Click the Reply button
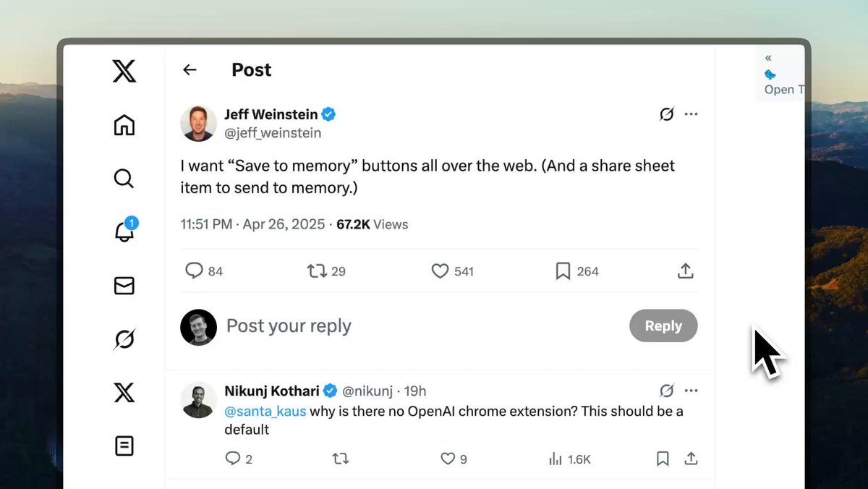The width and height of the screenshot is (868, 489). pyautogui.click(x=663, y=326)
